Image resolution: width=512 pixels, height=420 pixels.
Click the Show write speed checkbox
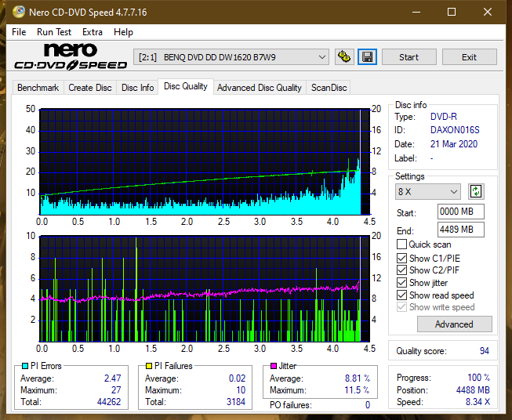tap(401, 307)
